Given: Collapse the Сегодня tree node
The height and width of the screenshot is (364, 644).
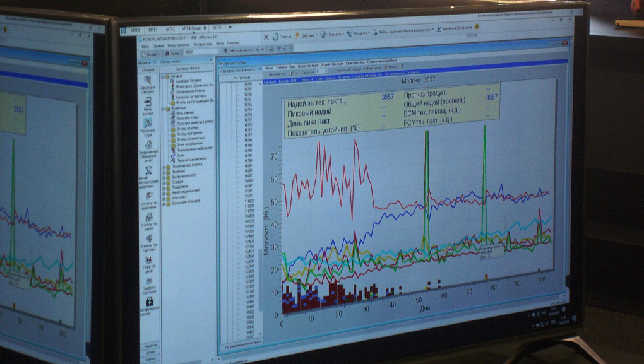Looking at the screenshot, I should click(163, 76).
